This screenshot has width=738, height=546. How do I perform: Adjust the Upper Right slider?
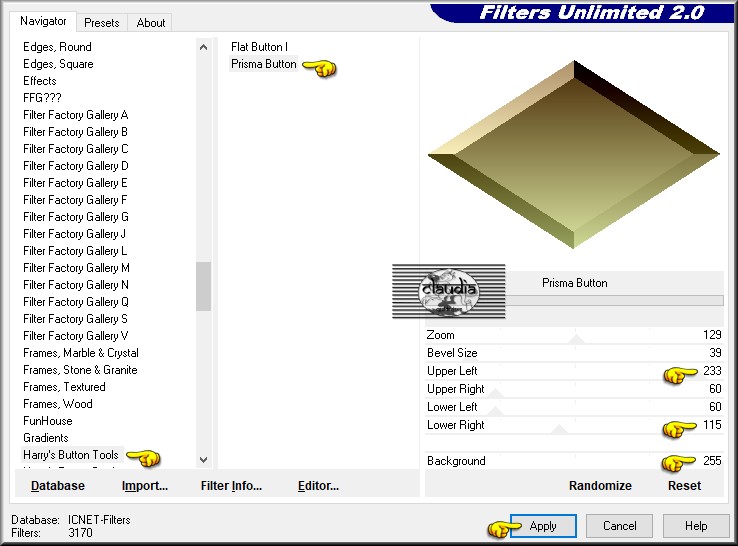coord(574,389)
